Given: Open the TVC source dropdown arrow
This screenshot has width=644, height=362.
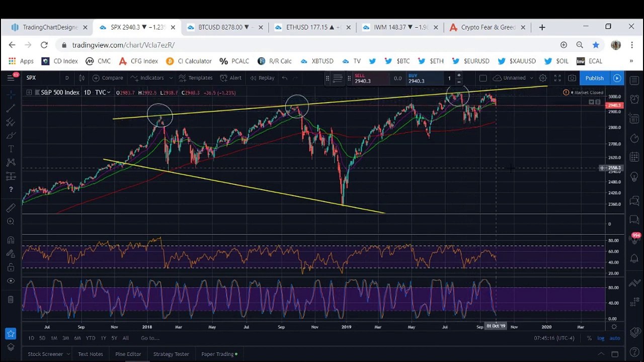Looking at the screenshot, I should click(x=108, y=93).
